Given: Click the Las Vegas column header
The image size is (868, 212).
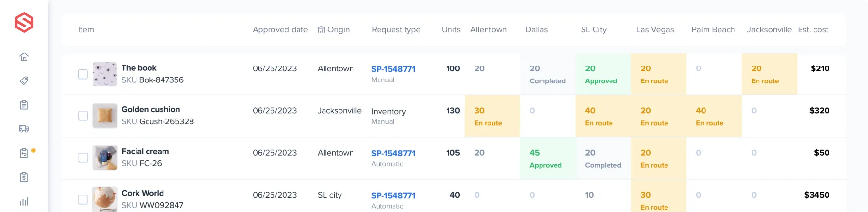Looking at the screenshot, I should 655,29.
